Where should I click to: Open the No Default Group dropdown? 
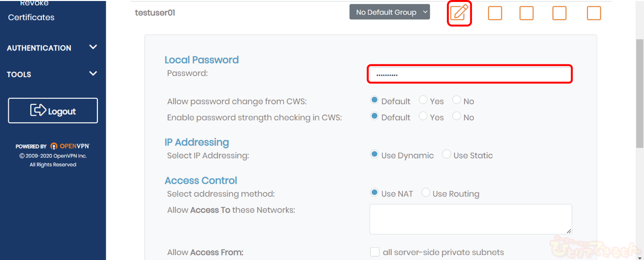point(389,12)
